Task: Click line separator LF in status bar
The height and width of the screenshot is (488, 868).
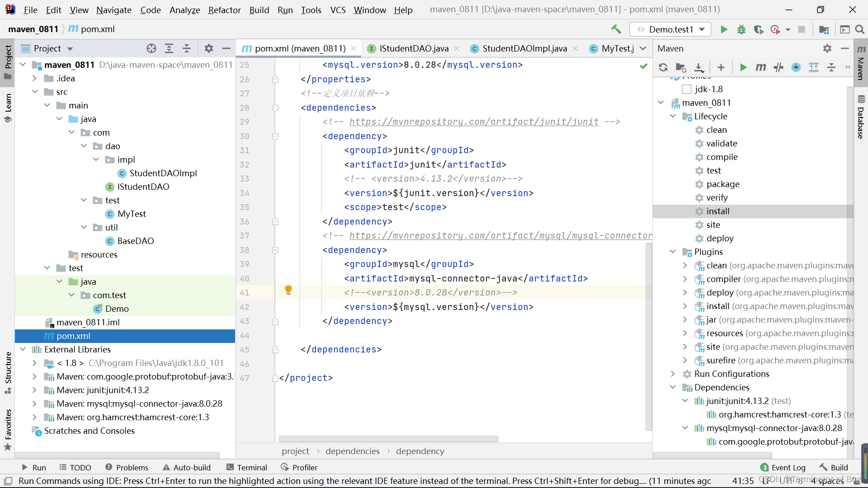Action: point(766,481)
